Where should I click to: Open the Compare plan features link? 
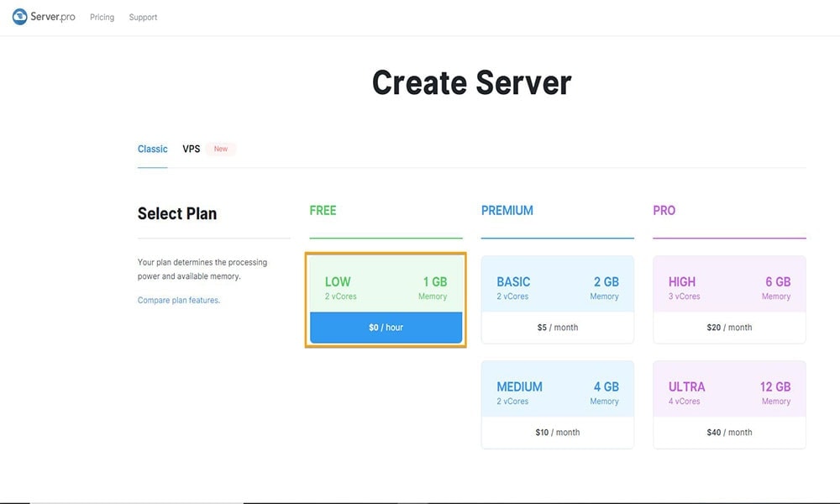point(179,300)
